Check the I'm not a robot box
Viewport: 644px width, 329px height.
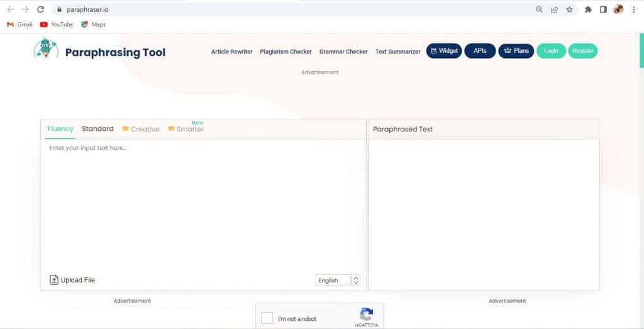[267, 318]
